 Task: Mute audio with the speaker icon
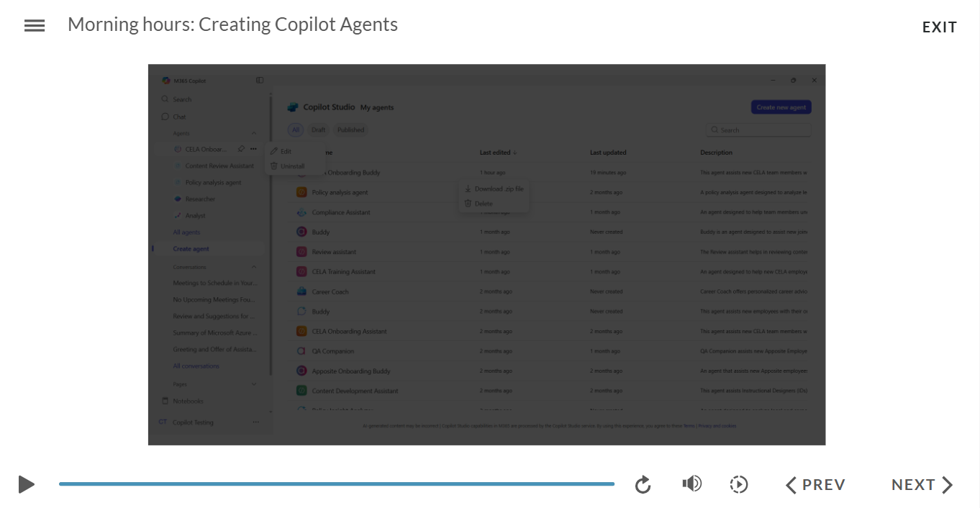(692, 484)
